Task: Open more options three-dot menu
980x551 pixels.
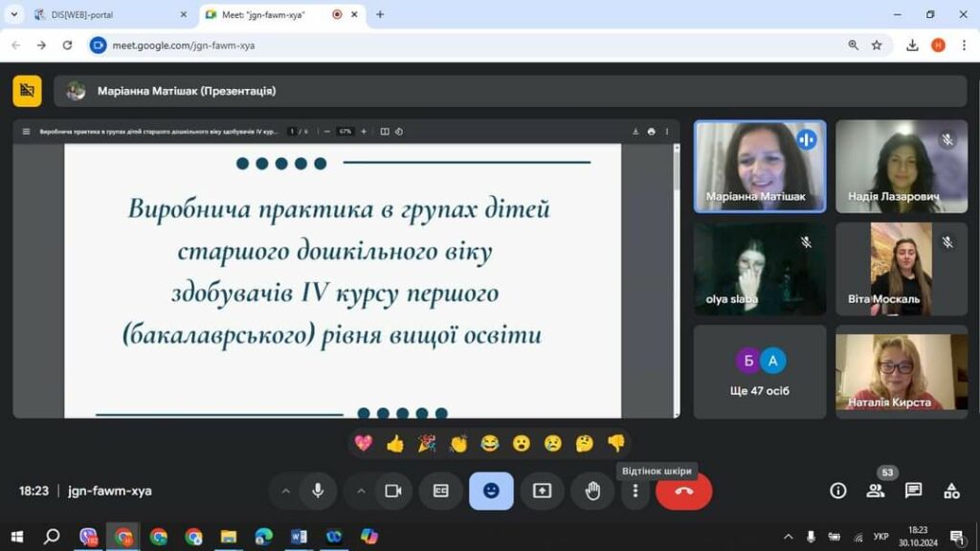Action: (635, 491)
